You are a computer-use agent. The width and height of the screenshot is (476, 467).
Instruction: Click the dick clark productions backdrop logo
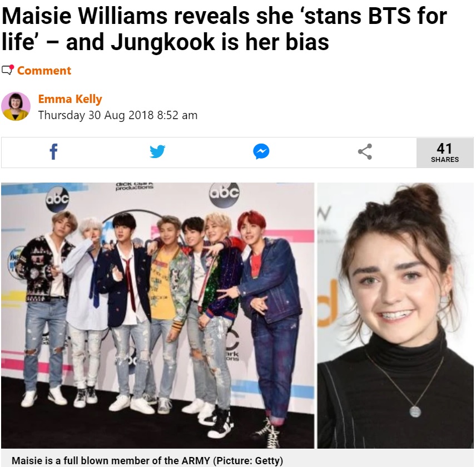[x=135, y=186]
